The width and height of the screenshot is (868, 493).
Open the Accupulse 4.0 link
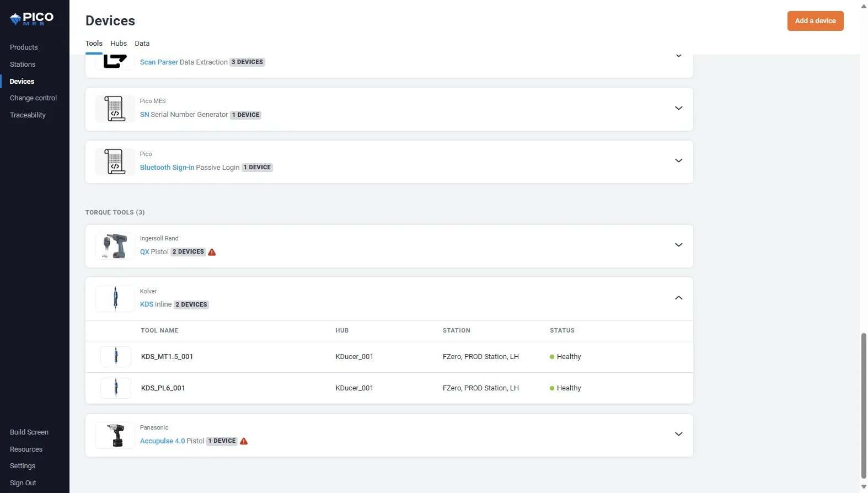coord(163,441)
